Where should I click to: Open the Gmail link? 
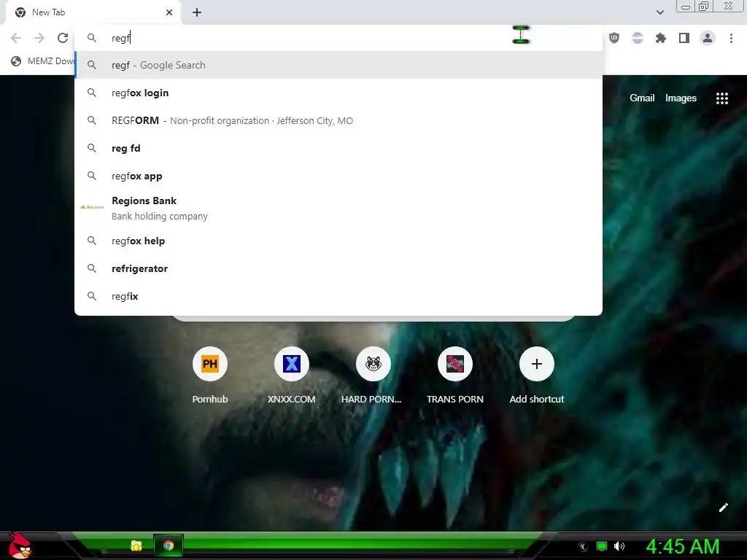[x=642, y=98]
